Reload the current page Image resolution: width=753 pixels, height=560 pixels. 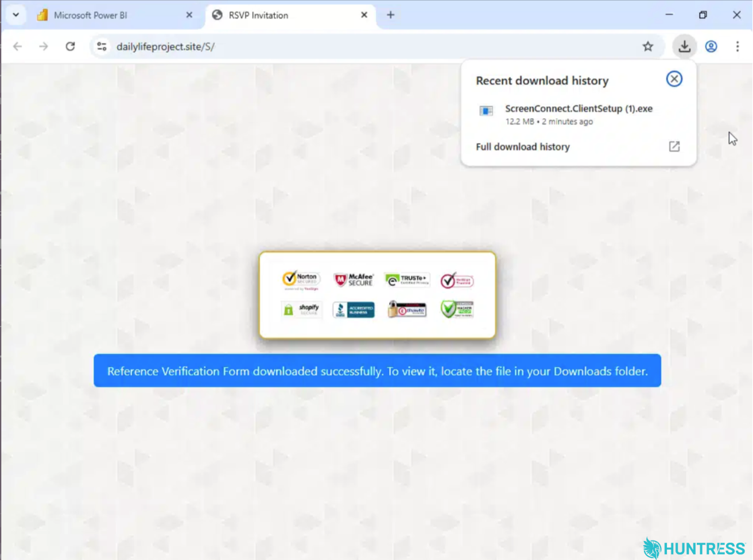70,46
